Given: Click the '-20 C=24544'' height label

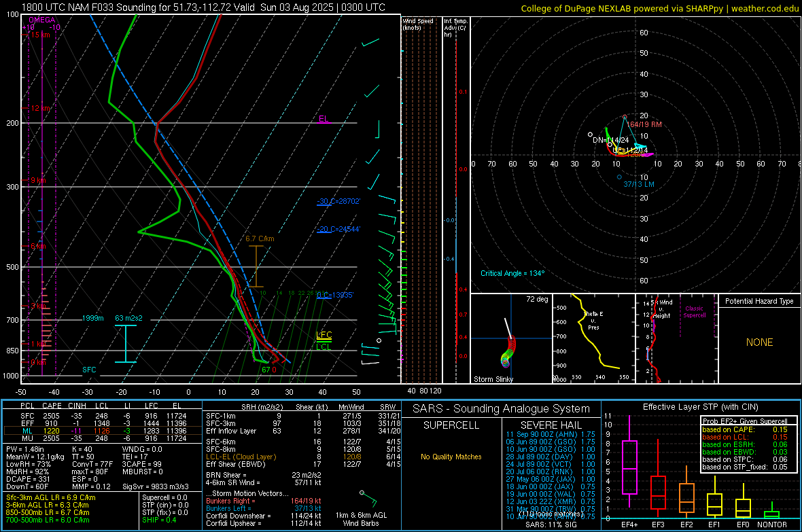Looking at the screenshot, I should [x=338, y=229].
